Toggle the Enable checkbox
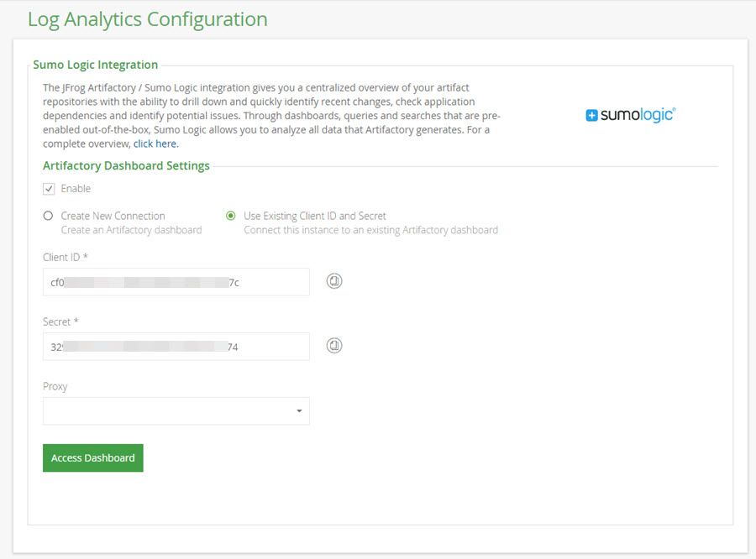 (x=49, y=189)
